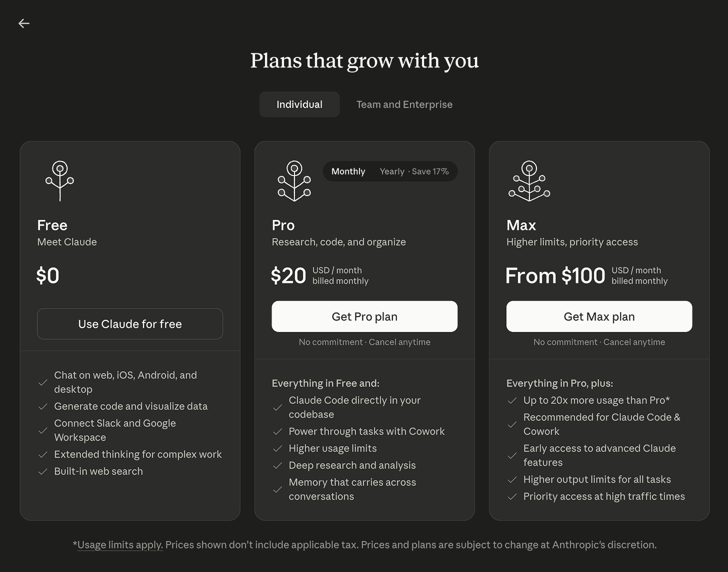The width and height of the screenshot is (728, 572).
Task: Click the Pro $20 price text
Action: click(288, 275)
